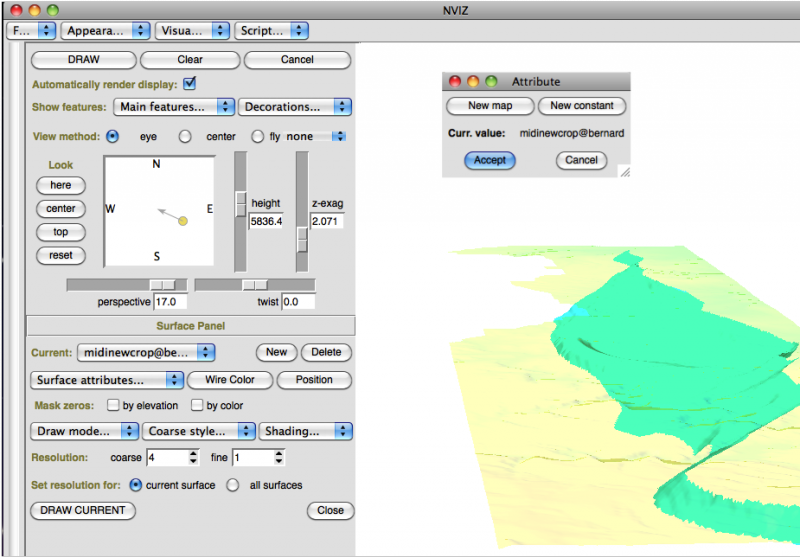Expand the Decorations dropdown
Image resolution: width=800 pixels, height=558 pixels.
(296, 106)
